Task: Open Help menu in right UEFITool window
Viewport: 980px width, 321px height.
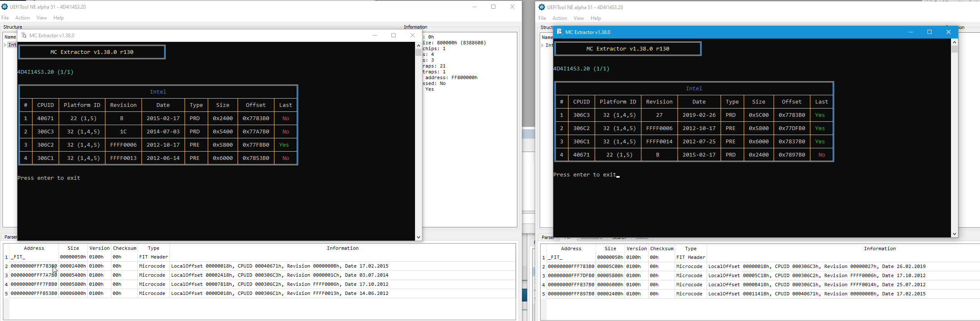Action: tap(596, 18)
